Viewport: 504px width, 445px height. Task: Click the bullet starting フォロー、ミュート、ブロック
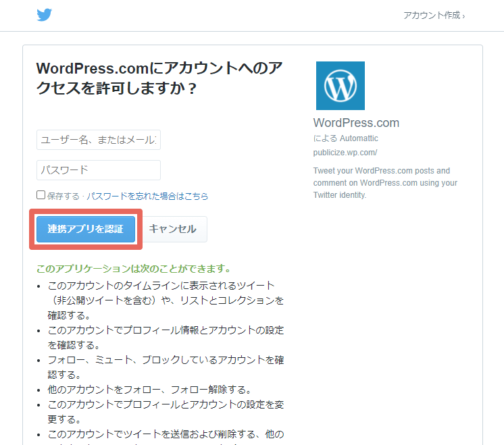[166, 367]
